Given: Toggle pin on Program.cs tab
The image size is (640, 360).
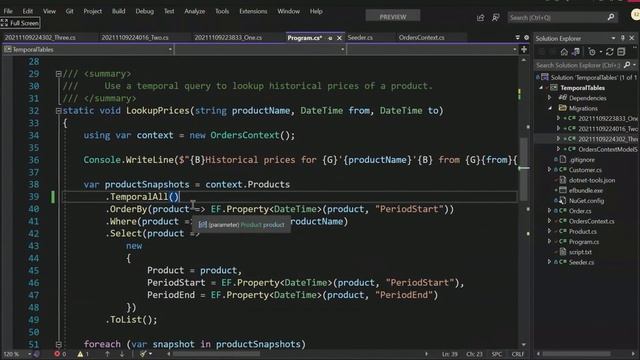Looking at the screenshot, I should click(330, 38).
